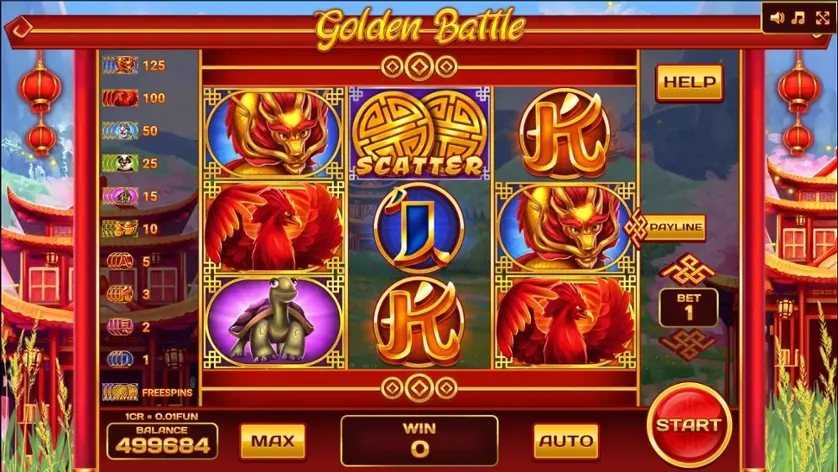
Task: Enter fullscreen mode via expand icon
Action: click(823, 18)
